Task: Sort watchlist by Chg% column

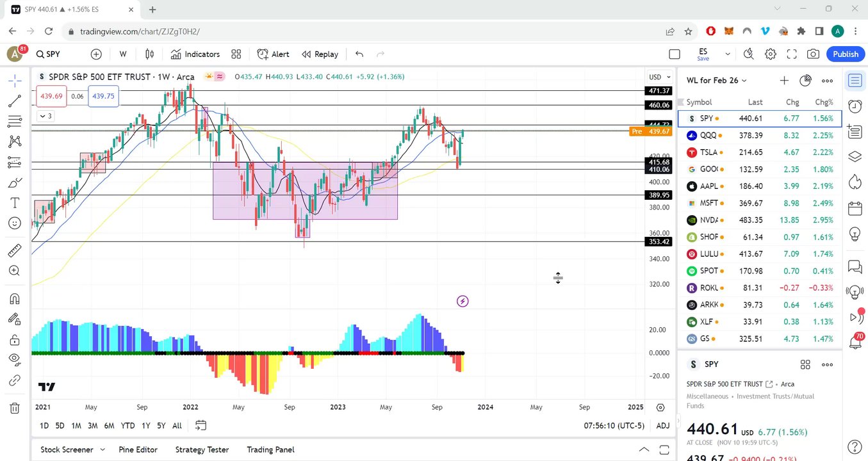Action: click(x=824, y=102)
